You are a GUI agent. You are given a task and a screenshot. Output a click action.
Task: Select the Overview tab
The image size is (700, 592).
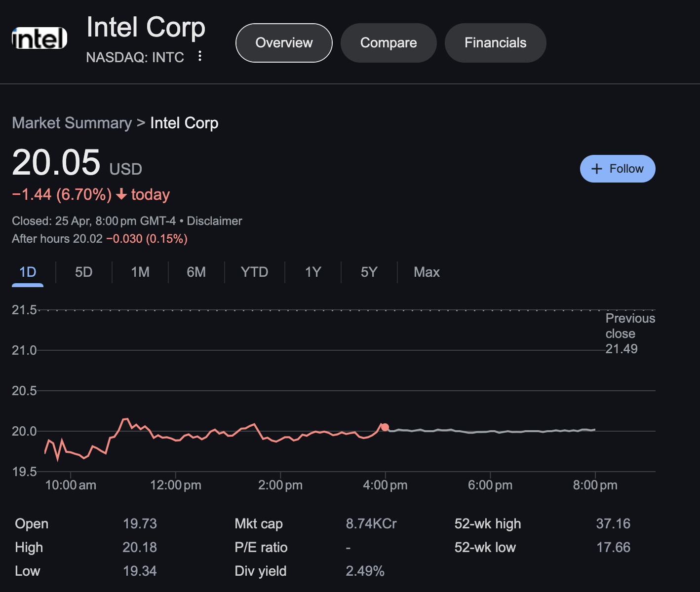pyautogui.click(x=284, y=43)
